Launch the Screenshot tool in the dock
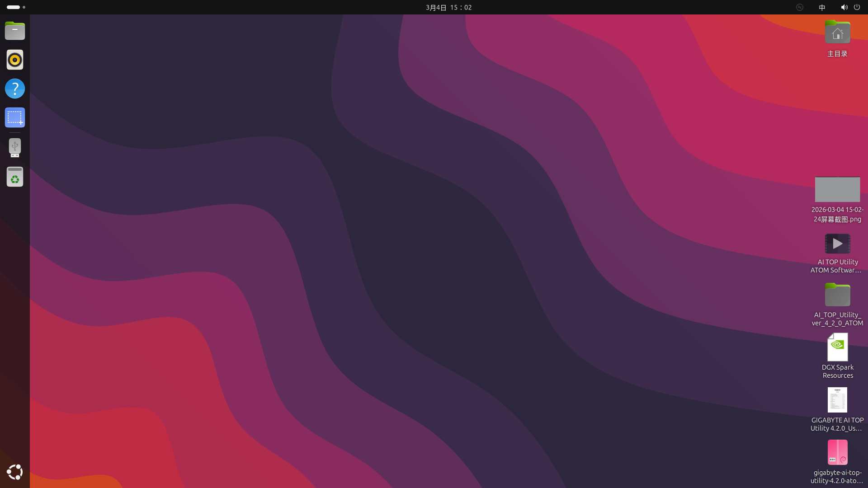868x488 pixels. click(x=15, y=117)
